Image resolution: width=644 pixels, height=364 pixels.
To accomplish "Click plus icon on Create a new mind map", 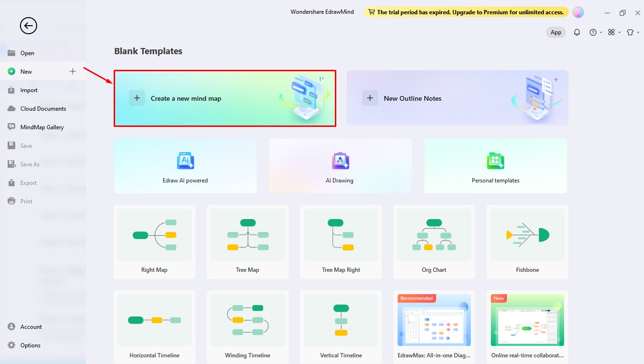I will (x=137, y=98).
